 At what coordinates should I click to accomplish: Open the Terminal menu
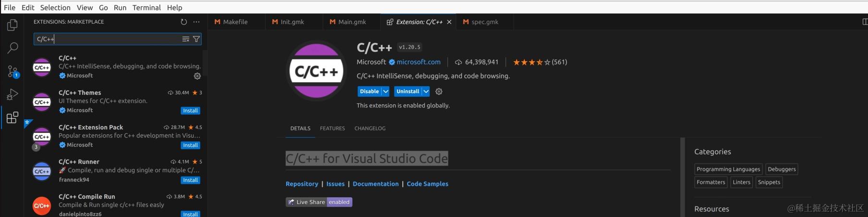point(146,8)
